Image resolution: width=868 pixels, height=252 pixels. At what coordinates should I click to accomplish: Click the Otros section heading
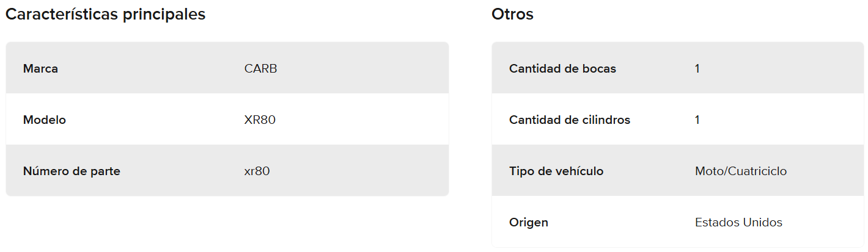512,15
